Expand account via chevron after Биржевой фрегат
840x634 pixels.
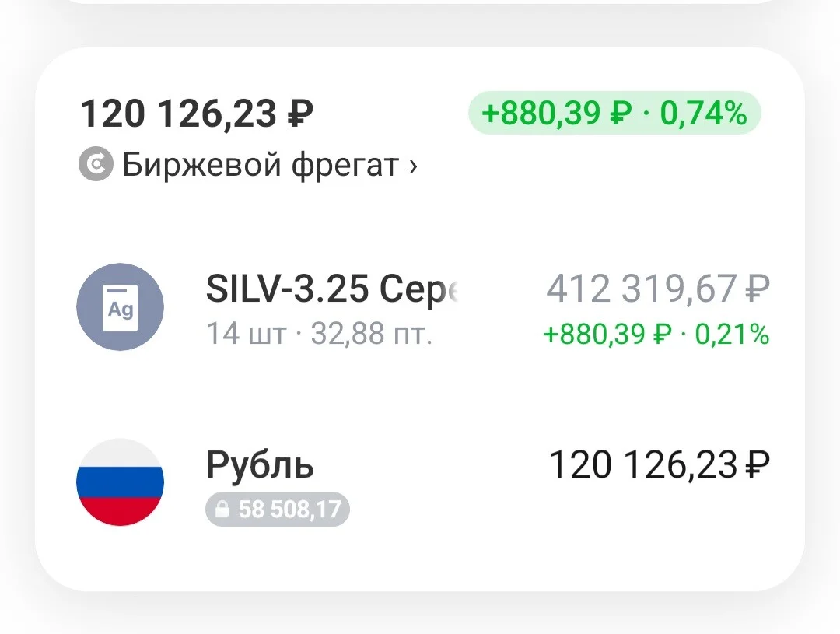[x=412, y=166]
